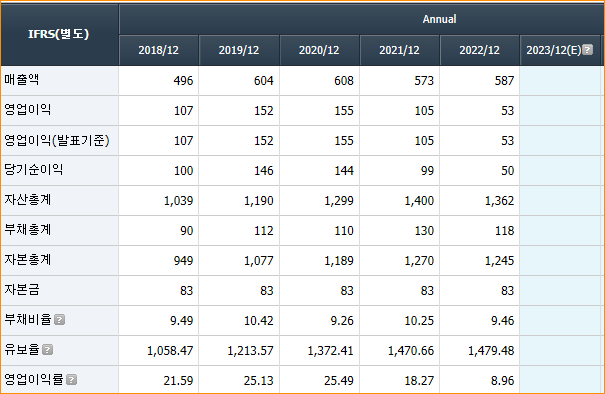605x394 pixels.
Task: Click the 영업이익률 row label
Action: click(x=34, y=380)
